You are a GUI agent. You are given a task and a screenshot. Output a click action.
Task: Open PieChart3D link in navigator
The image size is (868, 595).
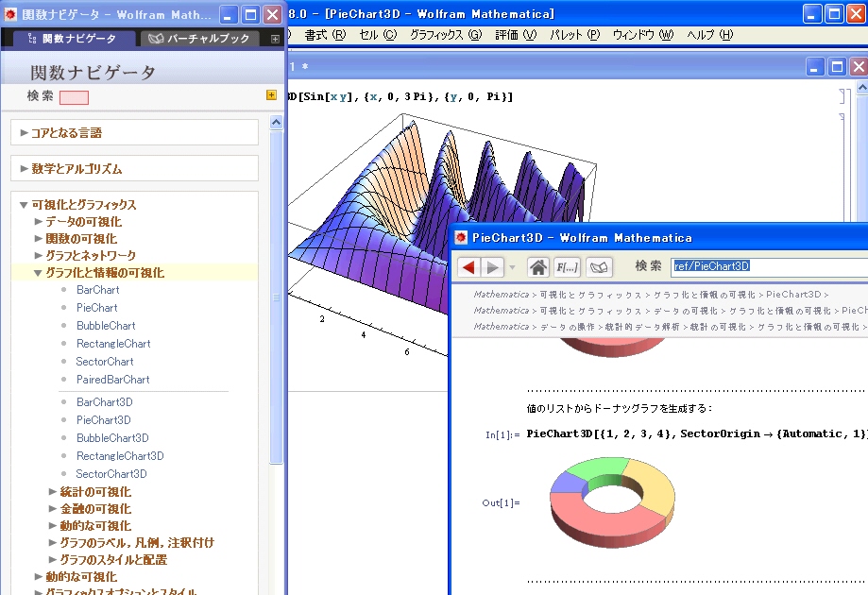point(104,420)
